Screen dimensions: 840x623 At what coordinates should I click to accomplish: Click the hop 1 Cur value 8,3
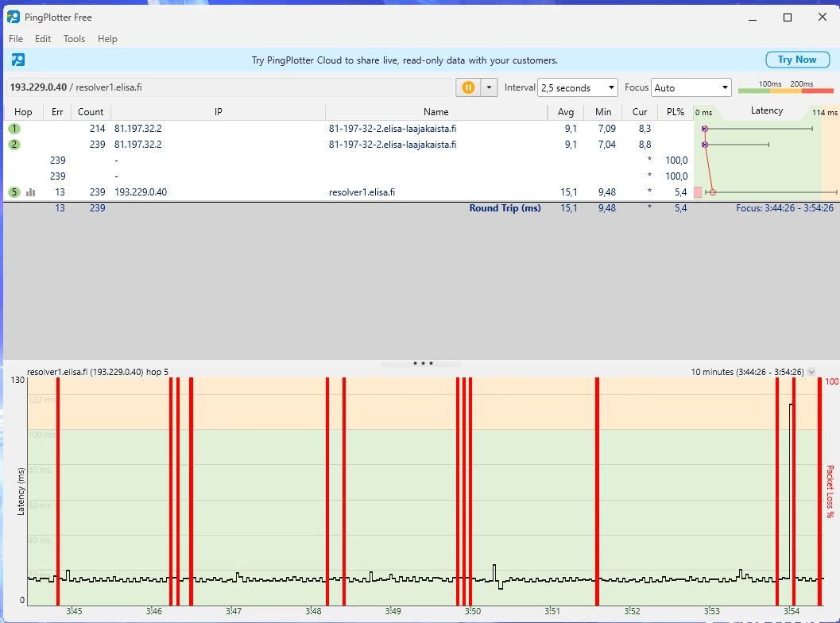(645, 129)
